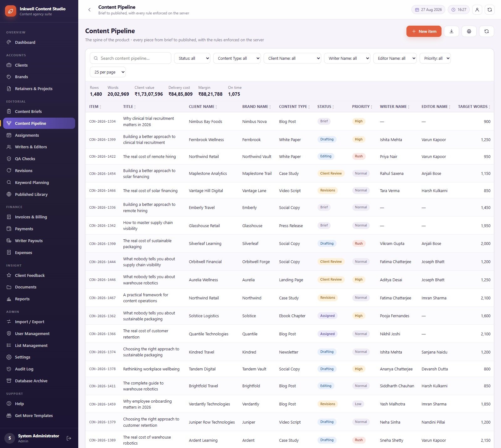The height and width of the screenshot is (448, 501).
Task: Click the Retainers & Projects icon
Action: pos(9,89)
